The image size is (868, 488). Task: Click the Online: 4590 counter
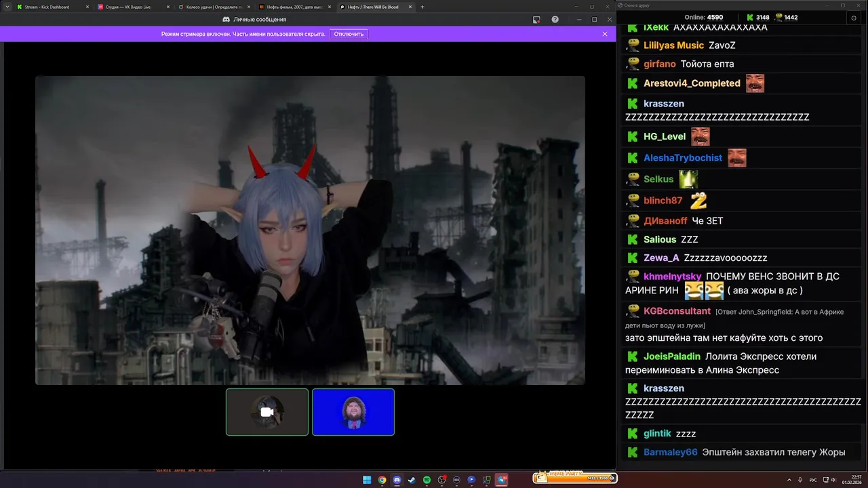[704, 18]
